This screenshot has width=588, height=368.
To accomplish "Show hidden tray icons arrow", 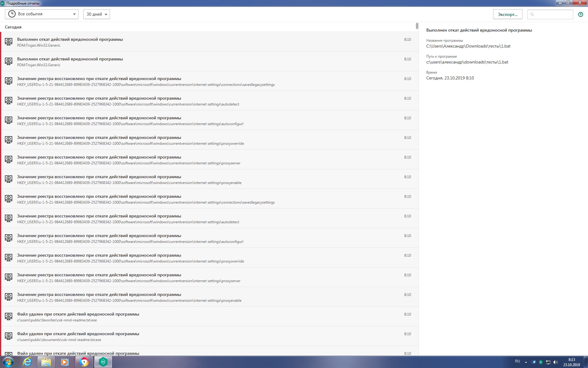I will pos(526,362).
